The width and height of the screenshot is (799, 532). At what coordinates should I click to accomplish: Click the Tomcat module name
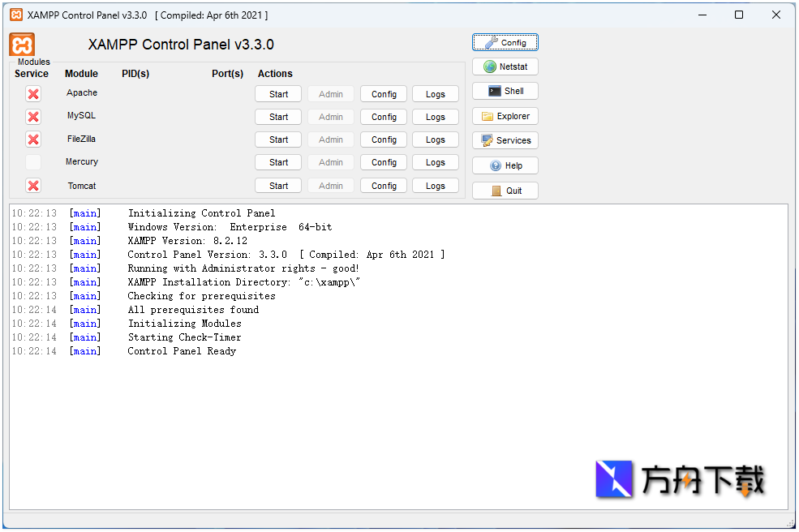click(x=82, y=186)
